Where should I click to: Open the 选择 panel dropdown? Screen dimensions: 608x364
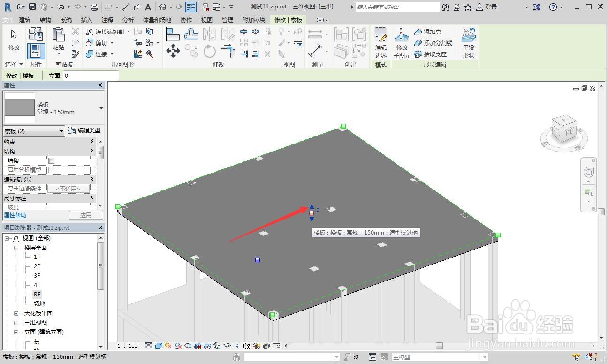(x=14, y=64)
